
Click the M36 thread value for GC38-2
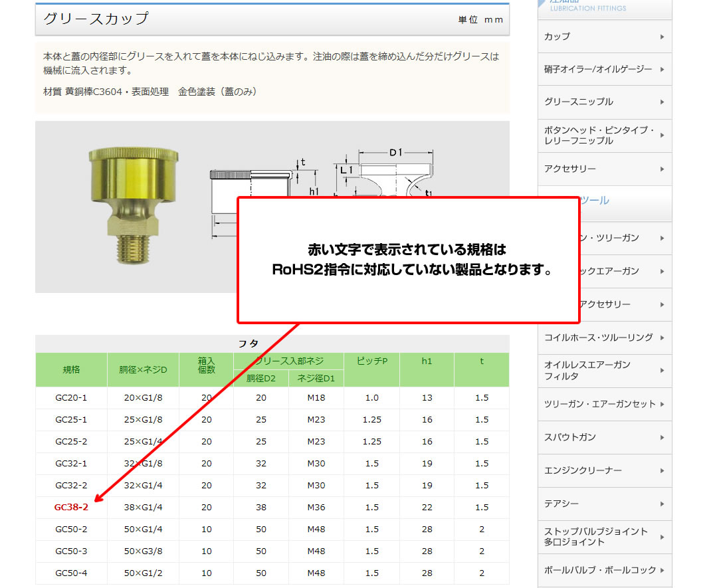click(316, 507)
